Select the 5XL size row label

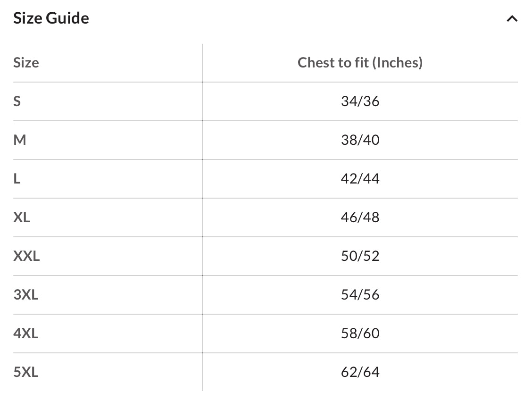[x=26, y=372]
